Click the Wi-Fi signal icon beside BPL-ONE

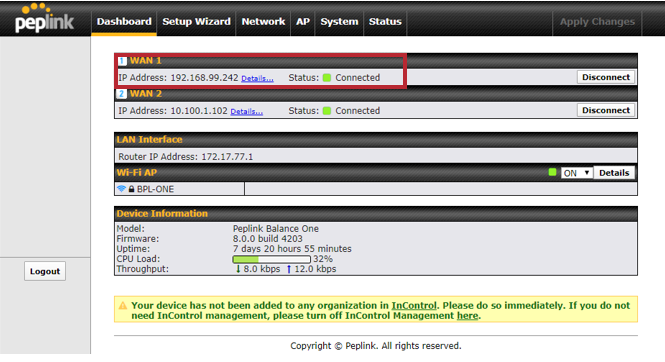pos(121,189)
